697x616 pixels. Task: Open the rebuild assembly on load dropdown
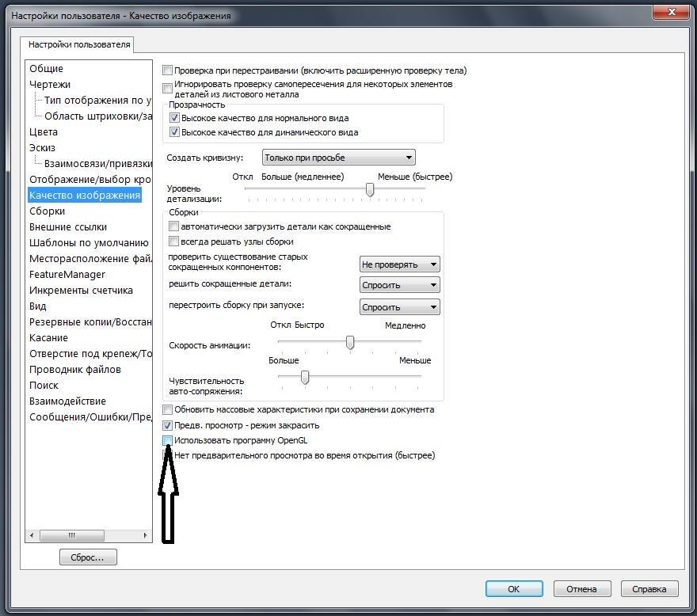pos(399,307)
